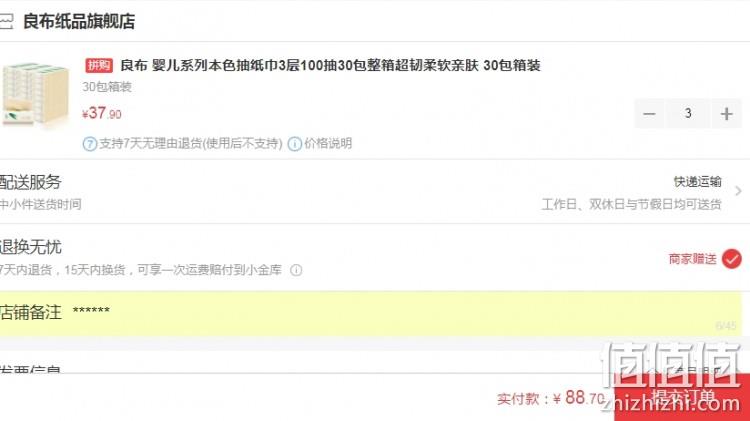Open the 良布纸品旗舰店 store name link
The image size is (750, 421).
click(79, 22)
